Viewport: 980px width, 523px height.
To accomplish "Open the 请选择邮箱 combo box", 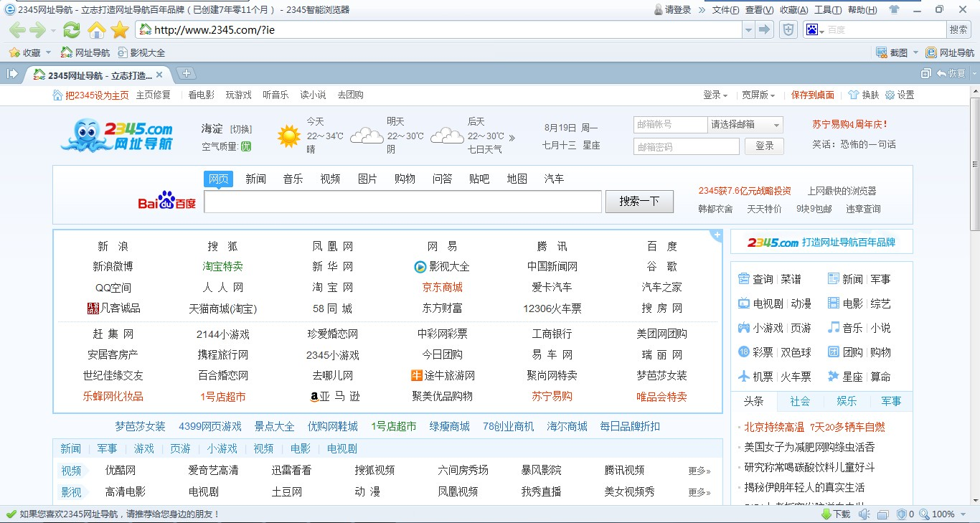I will pos(745,125).
